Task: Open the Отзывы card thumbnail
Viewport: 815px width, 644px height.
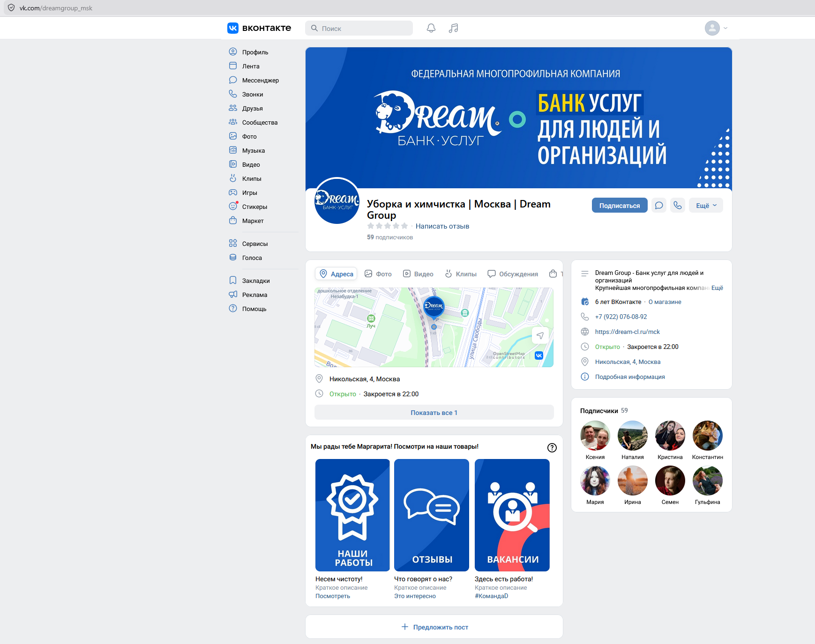Action: pos(432,515)
